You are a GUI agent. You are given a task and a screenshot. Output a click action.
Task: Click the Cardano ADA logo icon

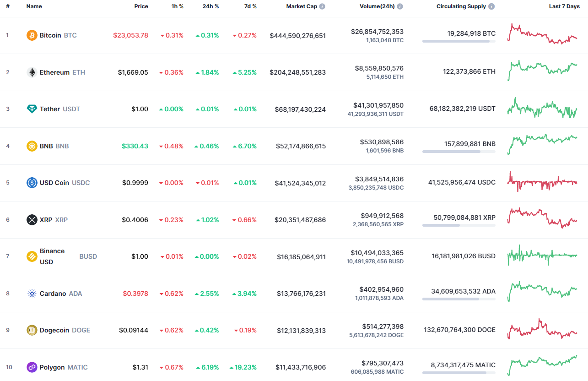(x=31, y=293)
